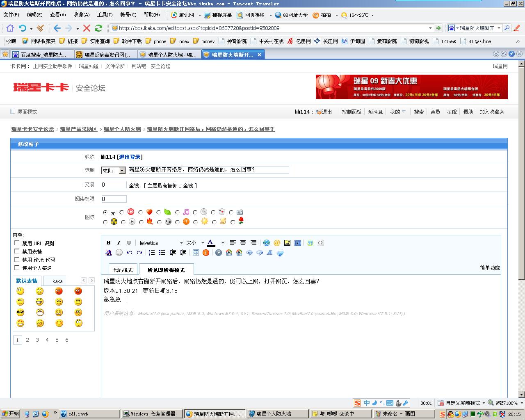This screenshot has height=420, width=525.
Task: Open the Helvetica font family dropdown
Action: pyautogui.click(x=160, y=243)
